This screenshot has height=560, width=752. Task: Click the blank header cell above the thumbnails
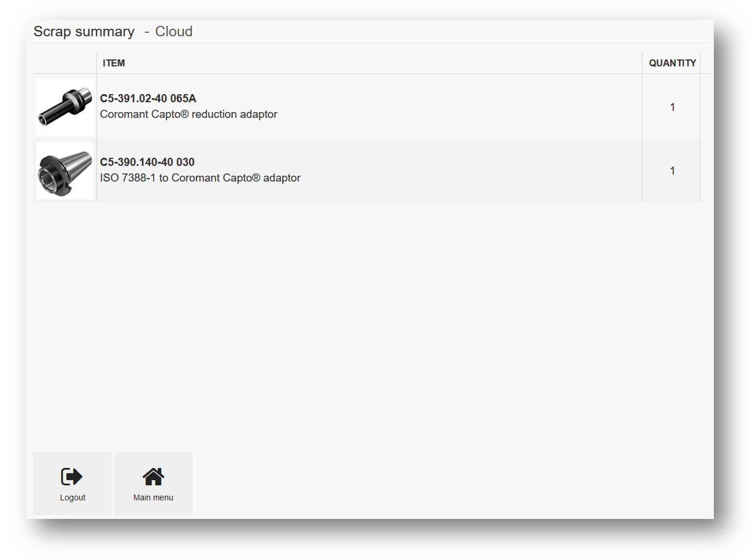(x=65, y=63)
